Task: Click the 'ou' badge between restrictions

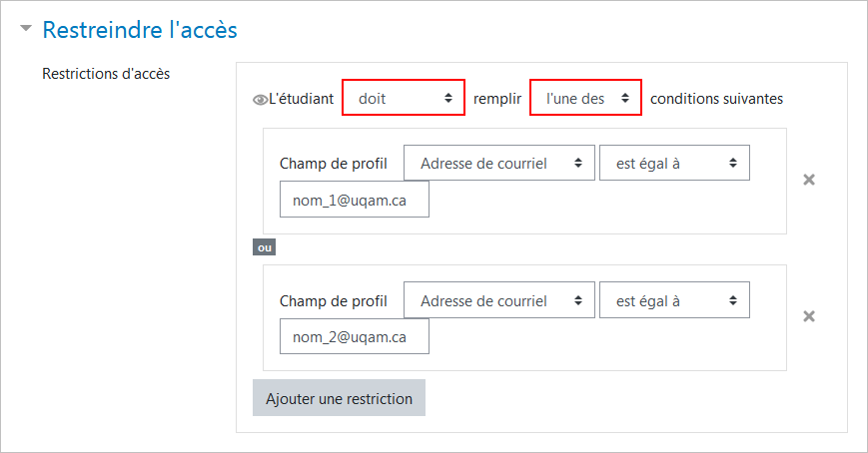Action: [264, 247]
